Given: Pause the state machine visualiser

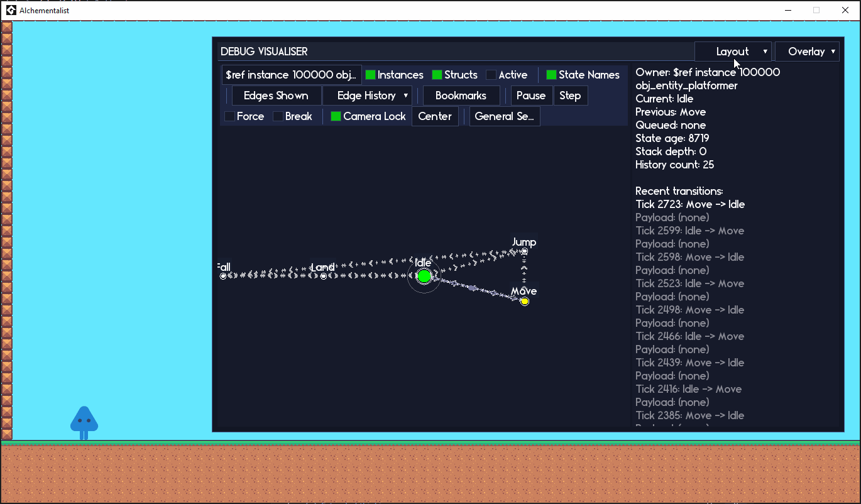Looking at the screenshot, I should 531,96.
